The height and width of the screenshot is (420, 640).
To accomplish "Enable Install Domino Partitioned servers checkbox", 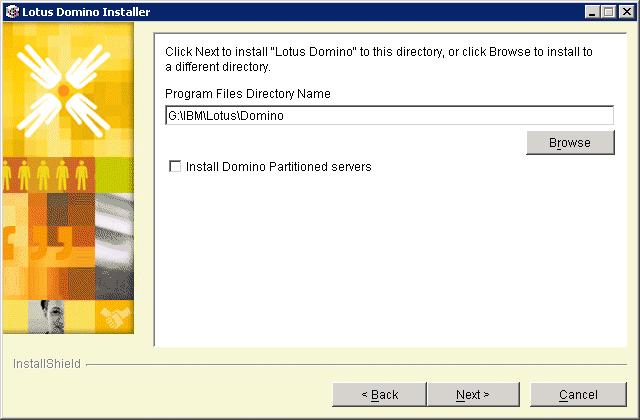I will click(175, 166).
